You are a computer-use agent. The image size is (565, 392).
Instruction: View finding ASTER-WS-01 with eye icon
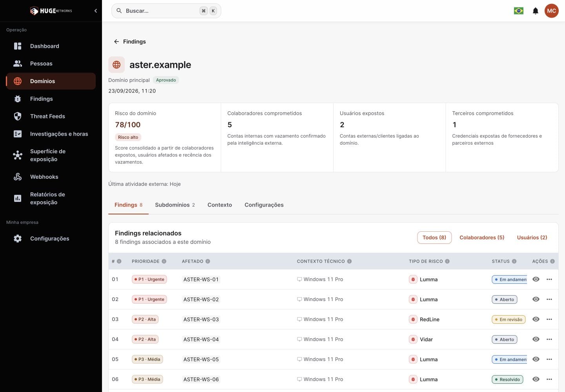coord(536,279)
